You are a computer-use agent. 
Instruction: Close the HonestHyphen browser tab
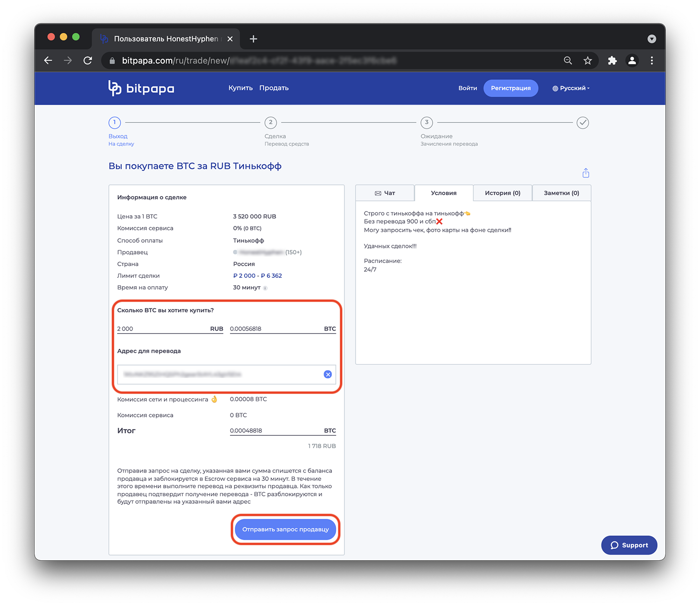(x=230, y=39)
